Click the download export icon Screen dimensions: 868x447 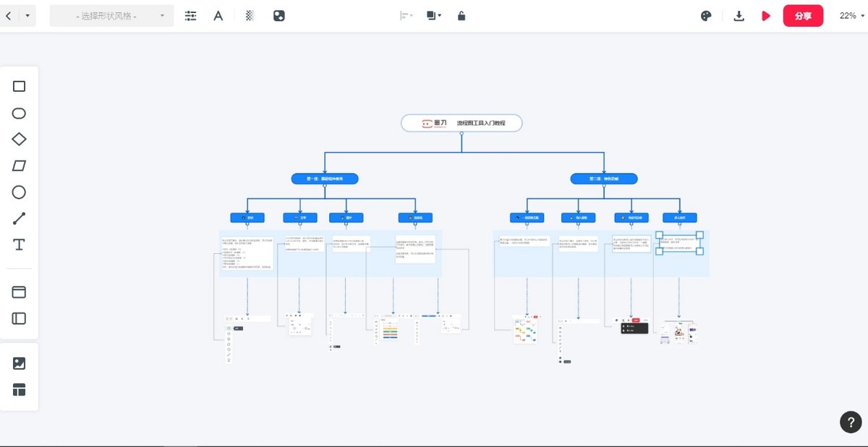[x=739, y=16]
